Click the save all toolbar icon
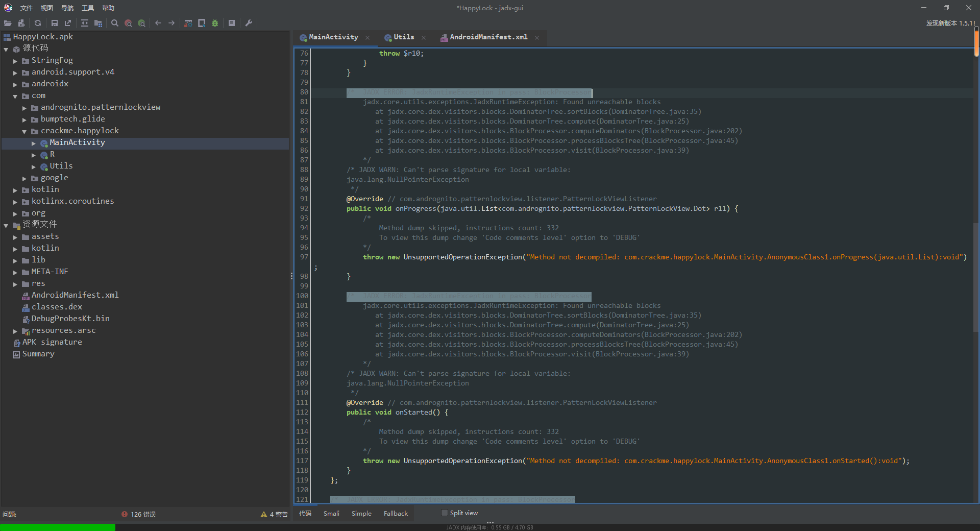The height and width of the screenshot is (531, 980). [x=55, y=23]
